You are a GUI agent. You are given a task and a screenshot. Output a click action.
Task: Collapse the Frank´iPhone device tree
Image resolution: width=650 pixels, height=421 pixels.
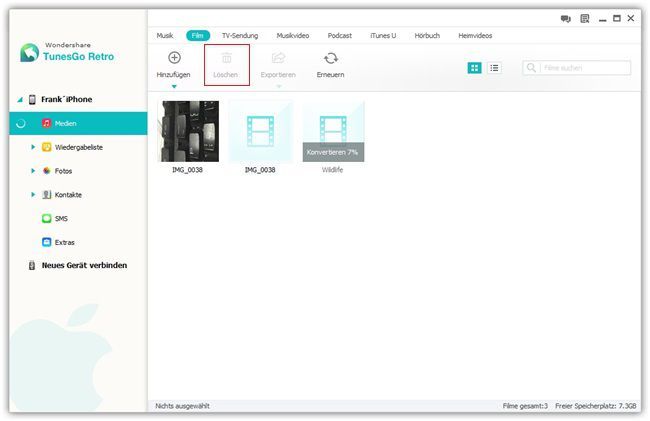(x=19, y=100)
